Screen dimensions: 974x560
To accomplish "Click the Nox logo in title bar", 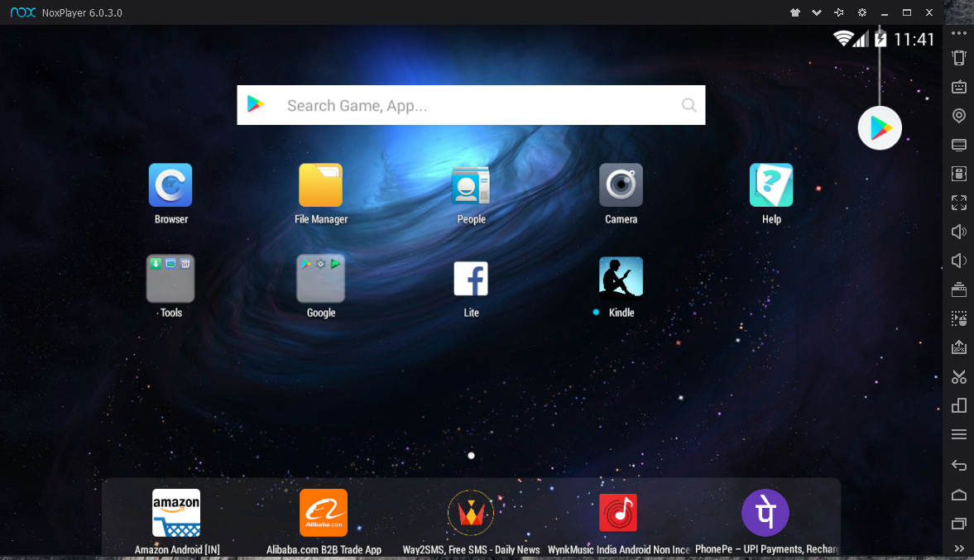I will point(23,12).
